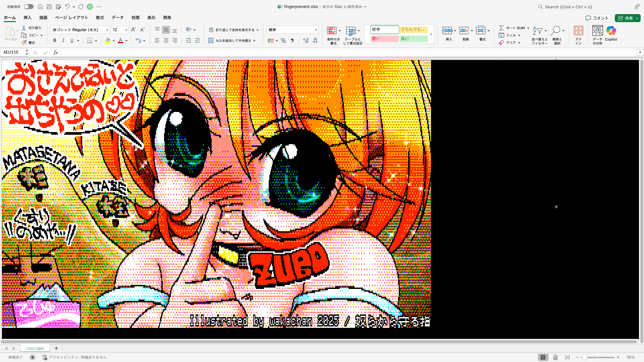Open the more options ellipsis in title bar

[x=99, y=7]
